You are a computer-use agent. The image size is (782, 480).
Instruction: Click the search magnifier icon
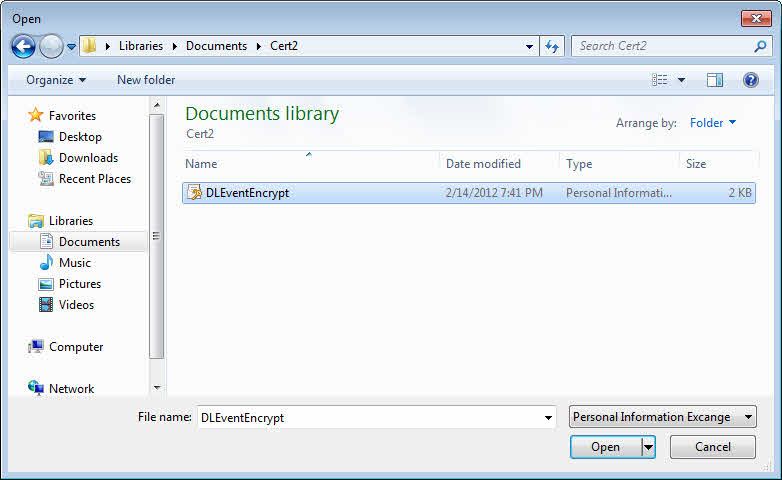tap(761, 46)
